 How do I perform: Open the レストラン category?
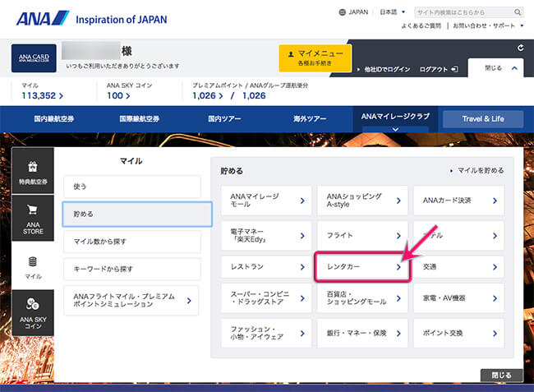(x=266, y=266)
